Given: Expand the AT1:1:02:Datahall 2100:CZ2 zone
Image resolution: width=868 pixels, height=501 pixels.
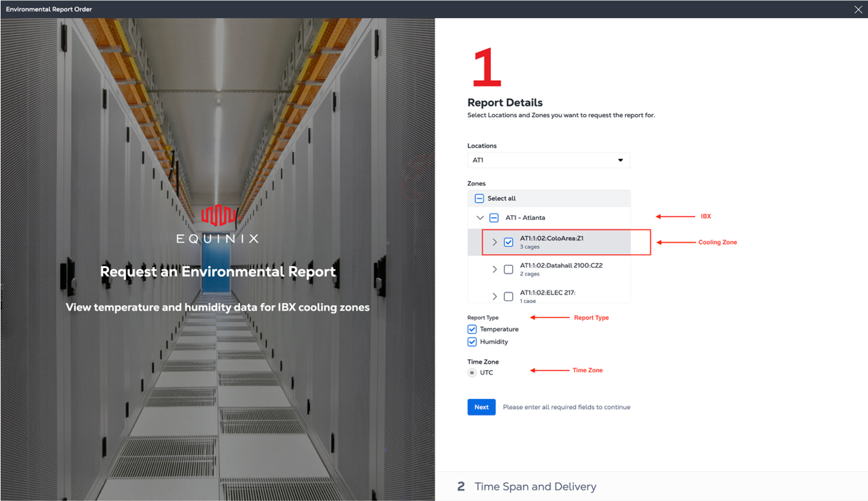Looking at the screenshot, I should [495, 269].
